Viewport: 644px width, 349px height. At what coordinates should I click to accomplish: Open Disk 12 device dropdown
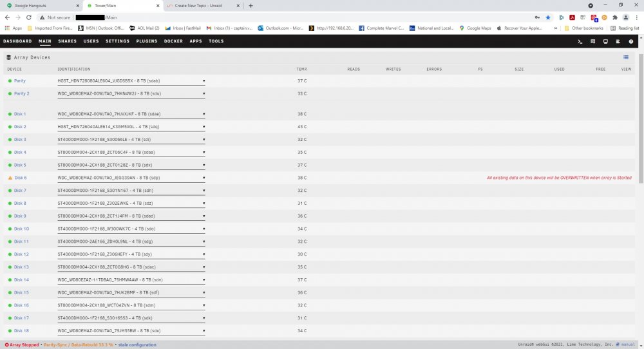pos(131,254)
